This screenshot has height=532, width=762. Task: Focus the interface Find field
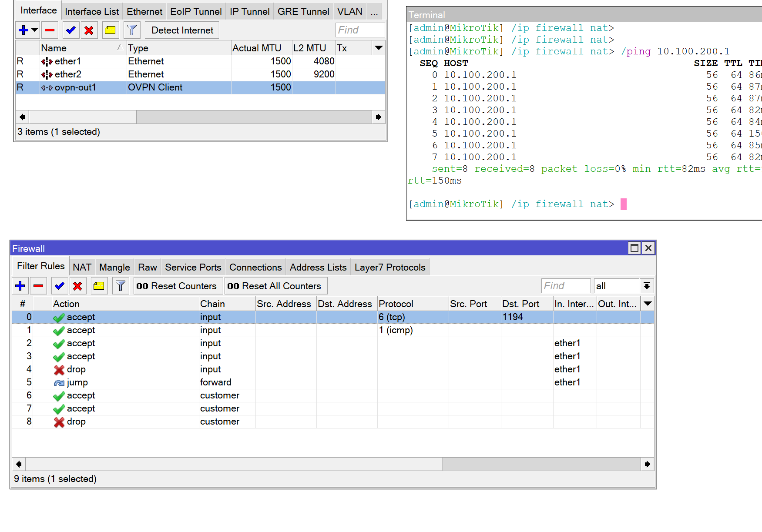(360, 30)
